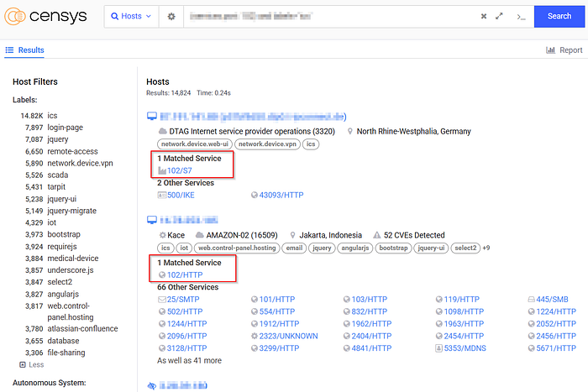Image resolution: width=588 pixels, height=392 pixels.
Task: Click the SMB drive icon
Action: click(x=532, y=300)
